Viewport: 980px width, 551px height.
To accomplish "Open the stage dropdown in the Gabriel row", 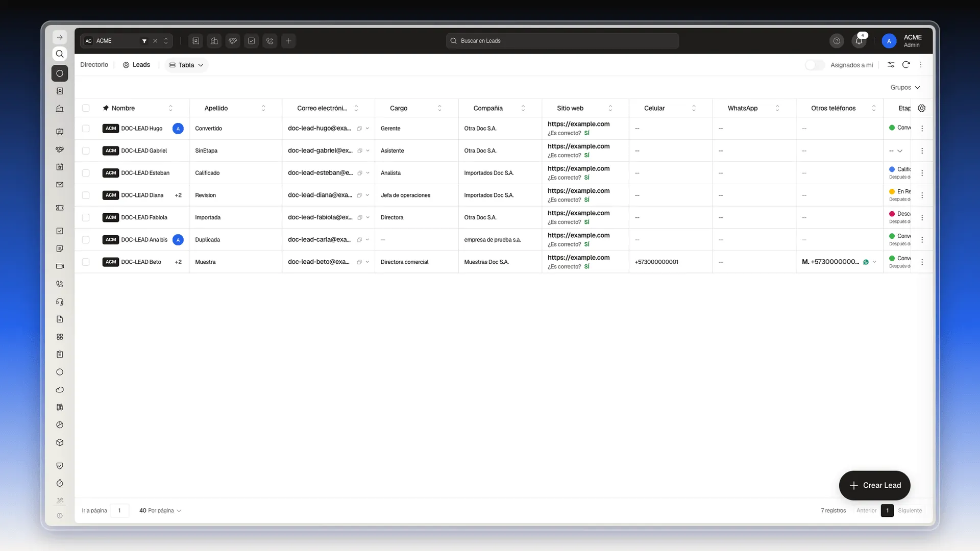I will coord(896,151).
